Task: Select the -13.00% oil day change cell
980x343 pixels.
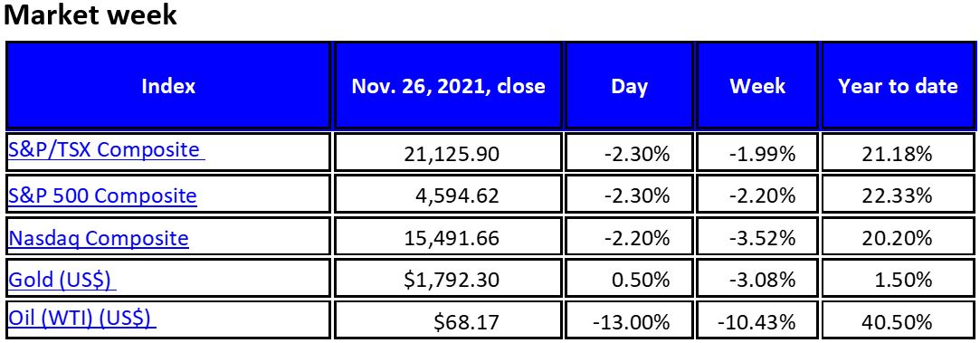Action: pos(630,322)
